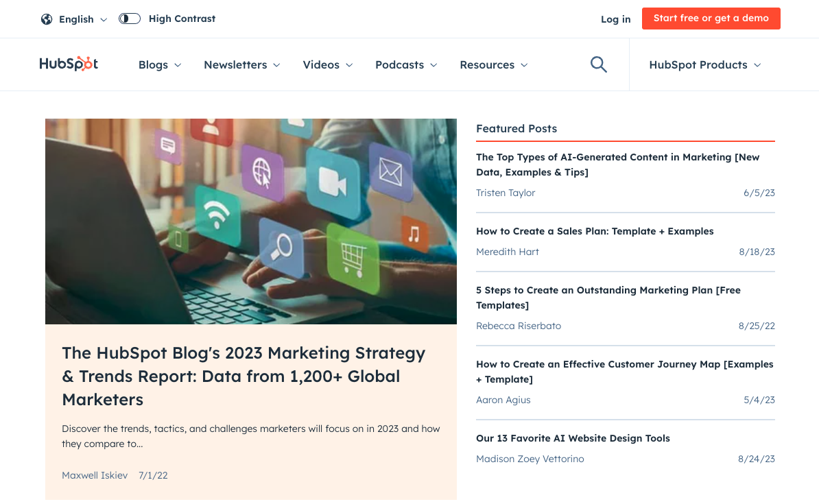Viewport: 819px width, 504px height.
Task: Click the globe language icon
Action: (47, 19)
